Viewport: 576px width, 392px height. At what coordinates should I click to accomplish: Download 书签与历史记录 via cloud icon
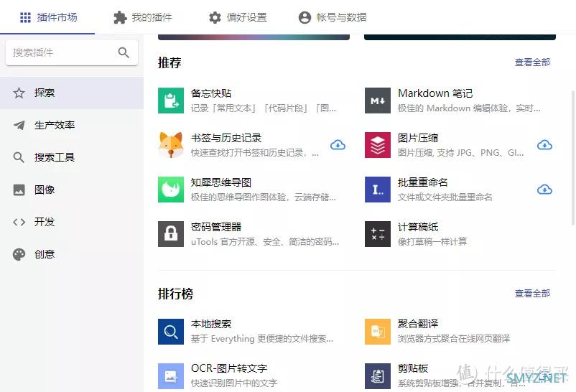[338, 145]
